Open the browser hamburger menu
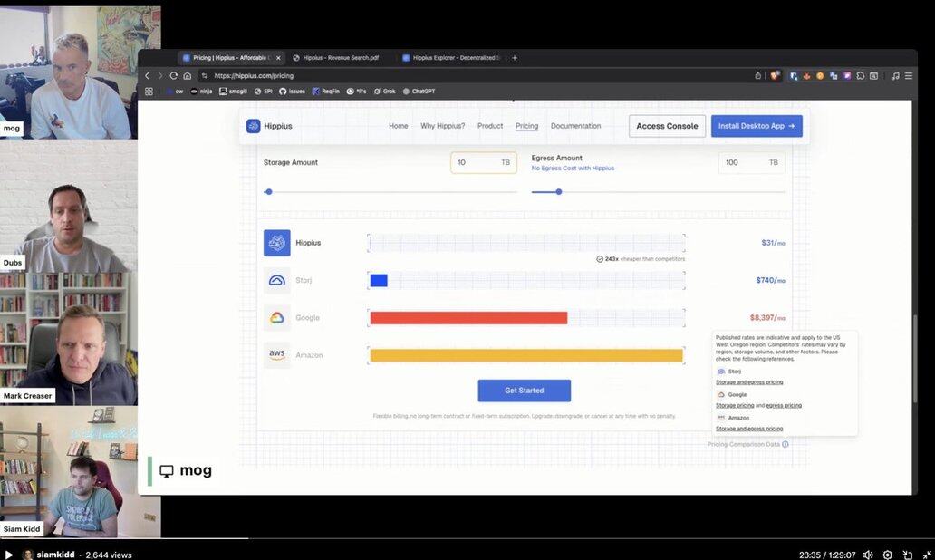The width and height of the screenshot is (935, 560). pos(909,76)
